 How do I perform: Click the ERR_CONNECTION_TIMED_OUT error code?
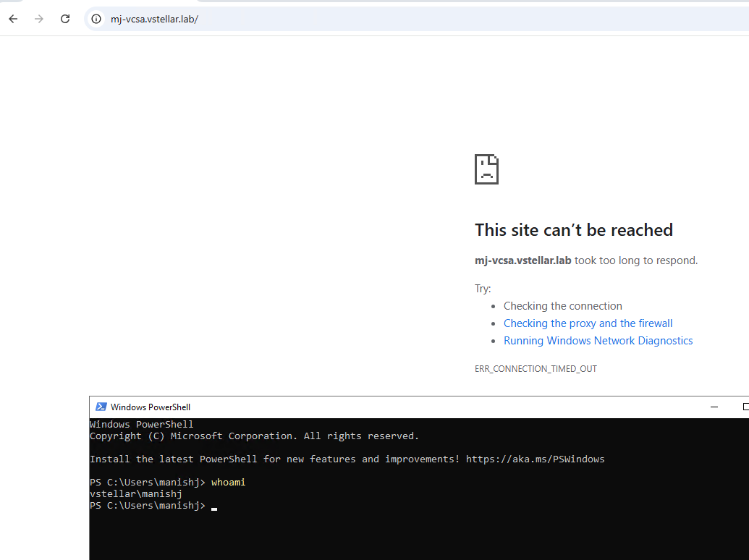536,369
